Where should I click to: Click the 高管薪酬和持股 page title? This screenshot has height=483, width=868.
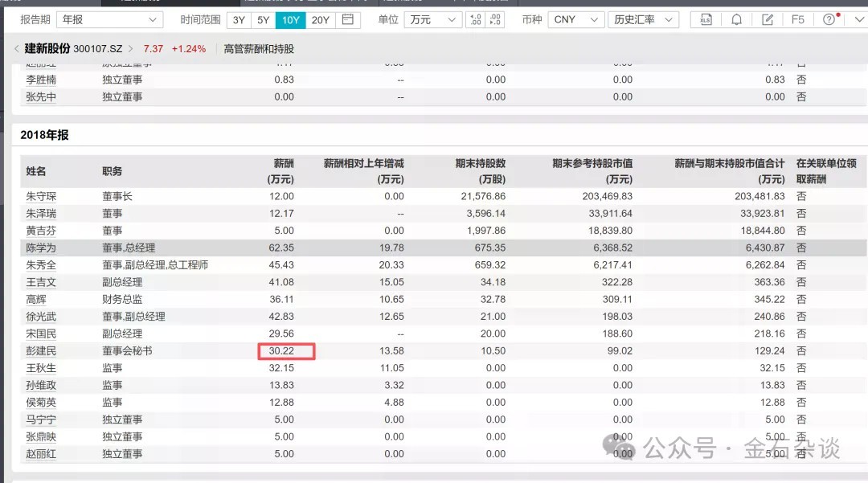tap(259, 49)
